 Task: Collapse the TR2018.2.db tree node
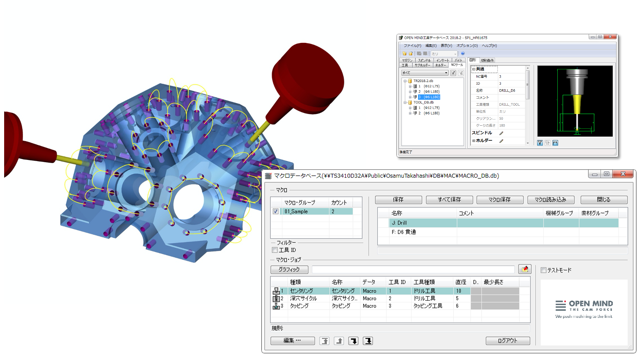[x=405, y=81]
